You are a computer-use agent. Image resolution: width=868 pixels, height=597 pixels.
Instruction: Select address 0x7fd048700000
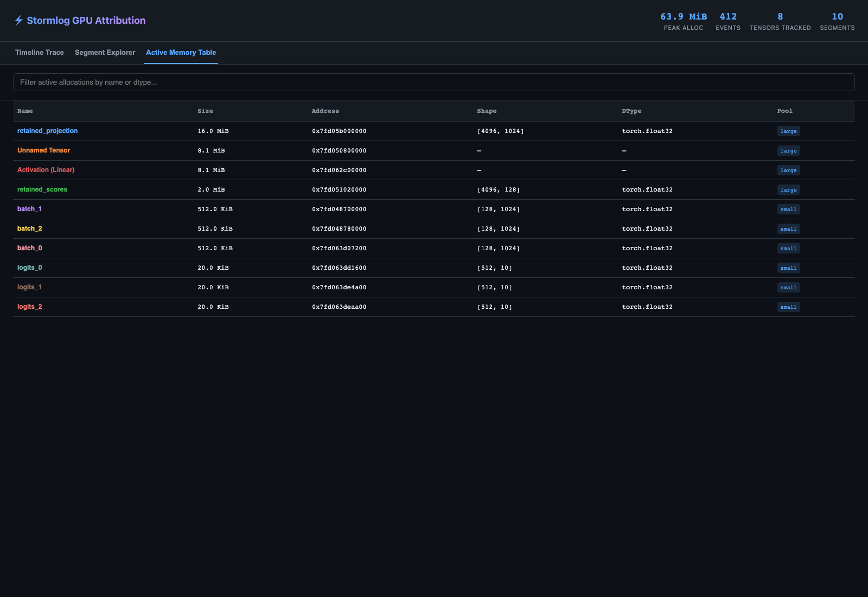point(339,209)
